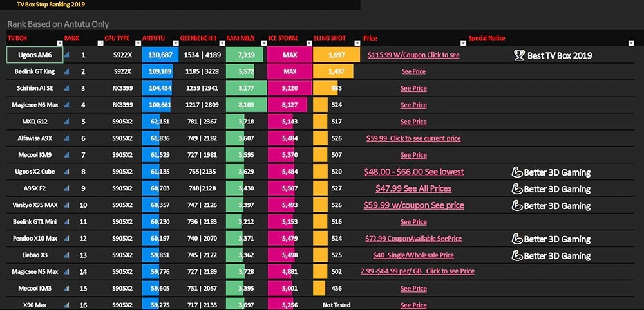This screenshot has height=310, width=644.
Task: Select the Geekbench cell 1217 | 2809
Action: (202, 105)
